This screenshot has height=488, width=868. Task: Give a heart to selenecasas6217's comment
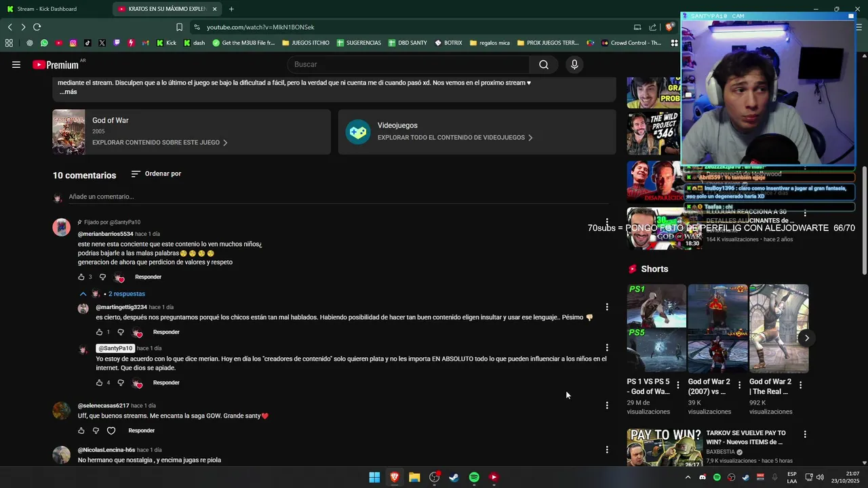point(111,430)
